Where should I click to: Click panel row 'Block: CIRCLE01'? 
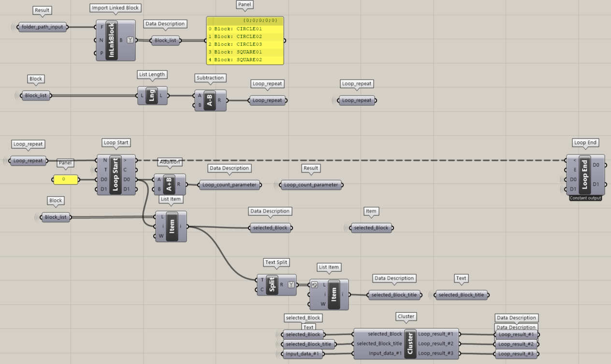(x=245, y=29)
